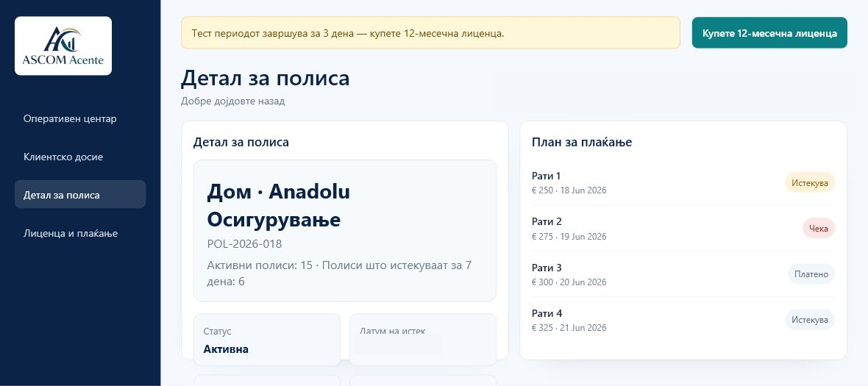Image resolution: width=868 pixels, height=386 pixels.
Task: Select the Рати 3 installment row
Action: click(683, 274)
